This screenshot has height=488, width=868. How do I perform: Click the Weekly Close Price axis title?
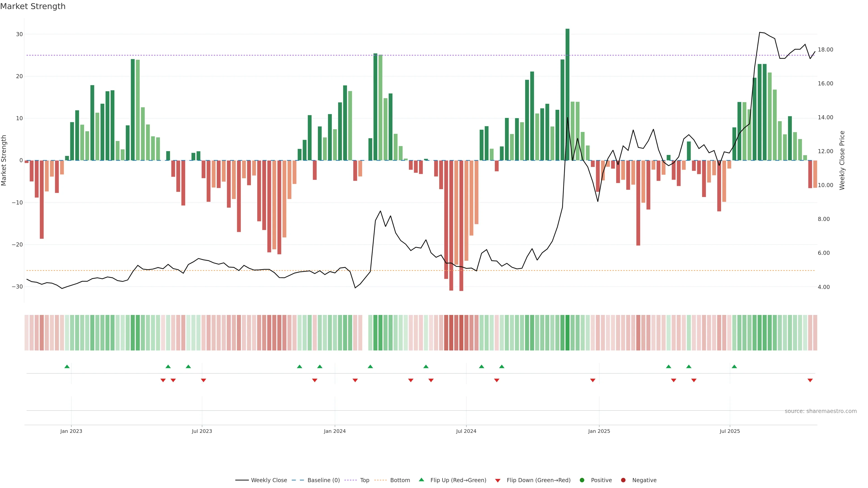pos(842,160)
